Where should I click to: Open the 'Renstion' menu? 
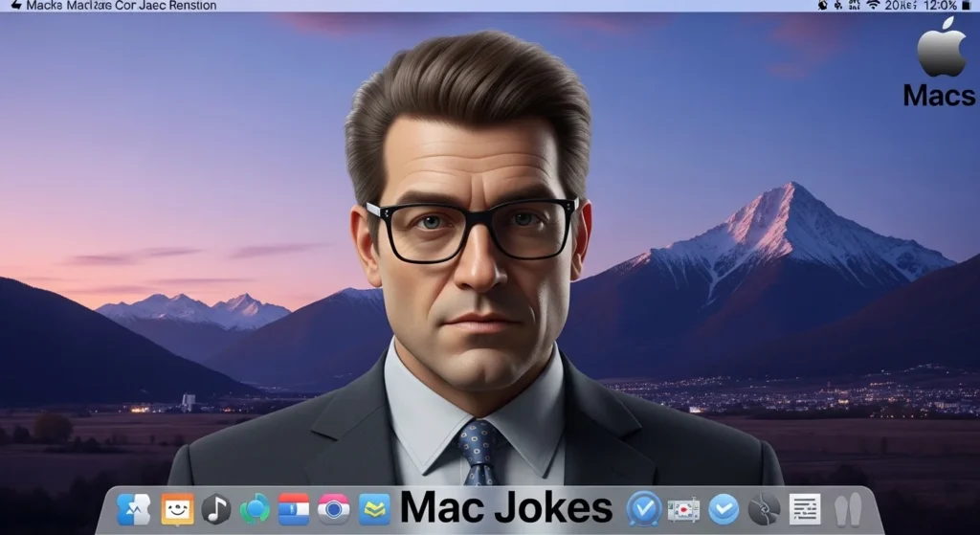(x=193, y=5)
